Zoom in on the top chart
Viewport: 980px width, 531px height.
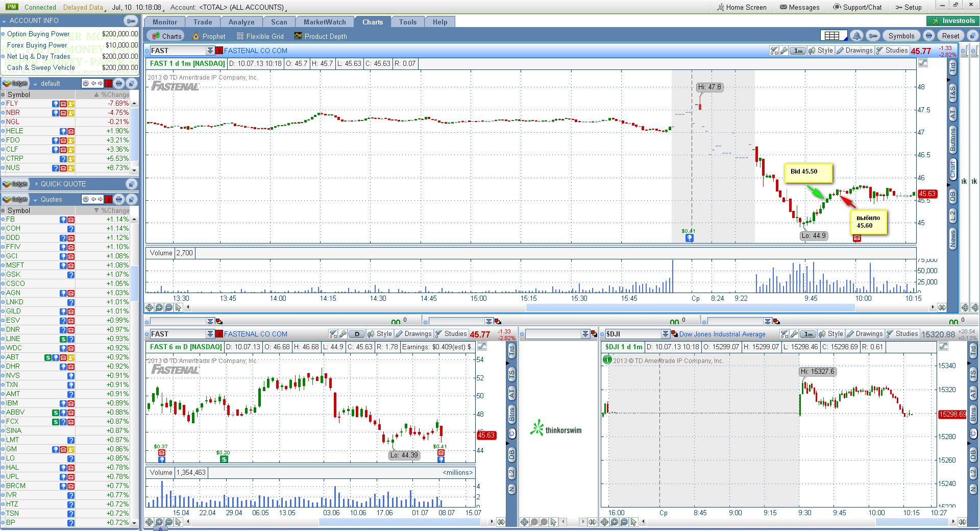pos(159,307)
